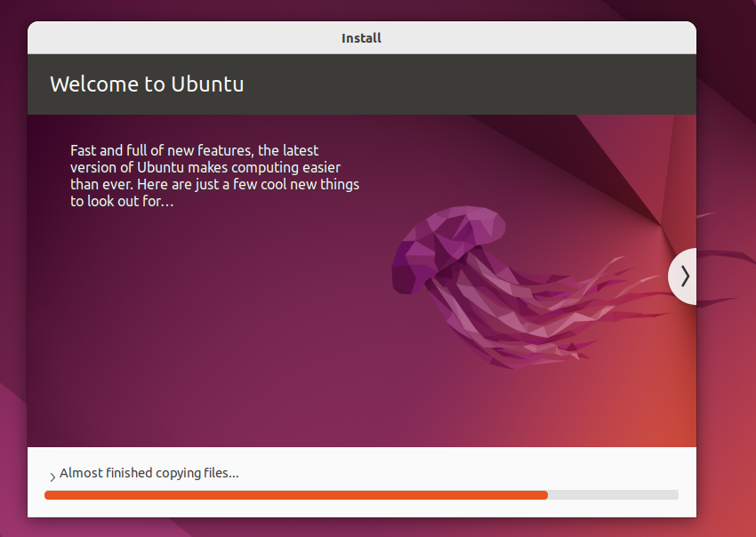Click the 'Welcome to Ubuntu' heading
The width and height of the screenshot is (756, 537).
coord(147,84)
